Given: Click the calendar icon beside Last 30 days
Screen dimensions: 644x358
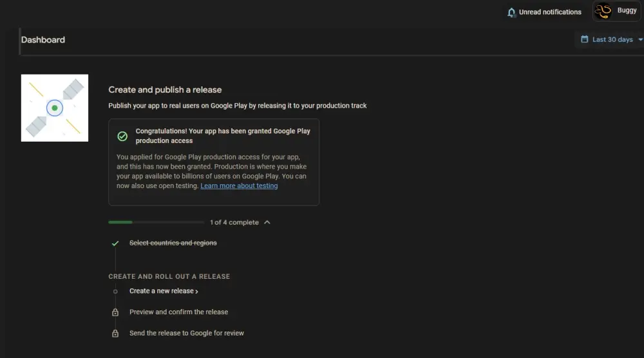Looking at the screenshot, I should coord(585,39).
